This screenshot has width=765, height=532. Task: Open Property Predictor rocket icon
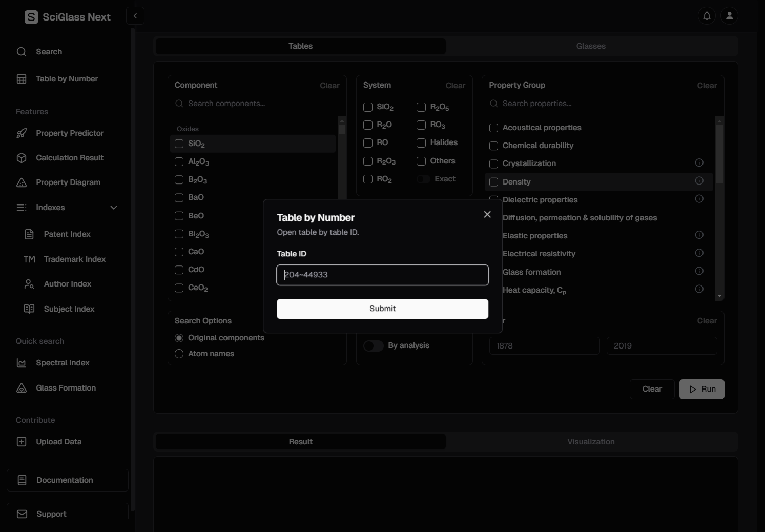pyautogui.click(x=22, y=133)
